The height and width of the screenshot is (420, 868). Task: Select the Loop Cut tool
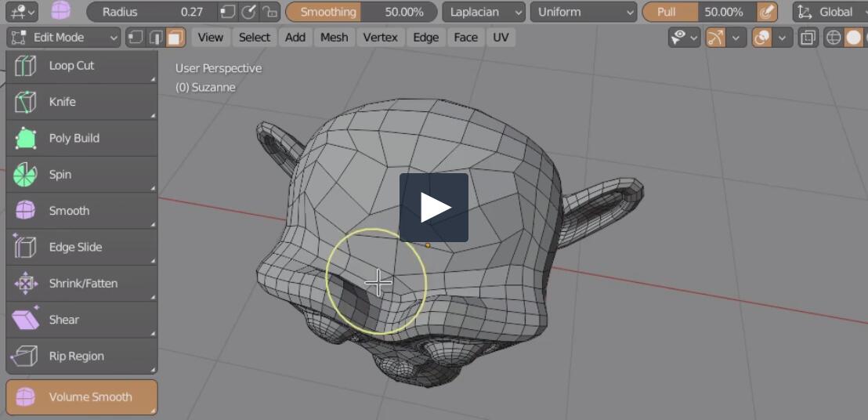pyautogui.click(x=81, y=66)
